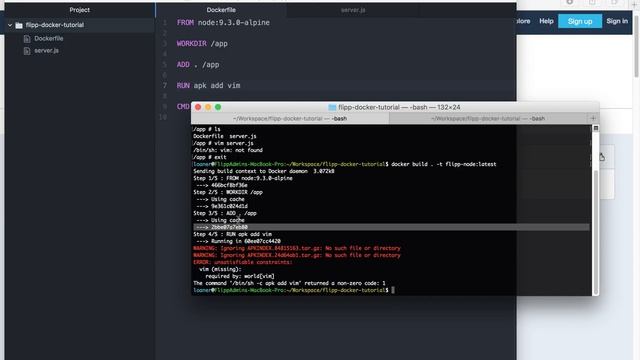This screenshot has height=360, width=640.
Task: Click the Dockerfile file icon in tree
Action: point(27,39)
